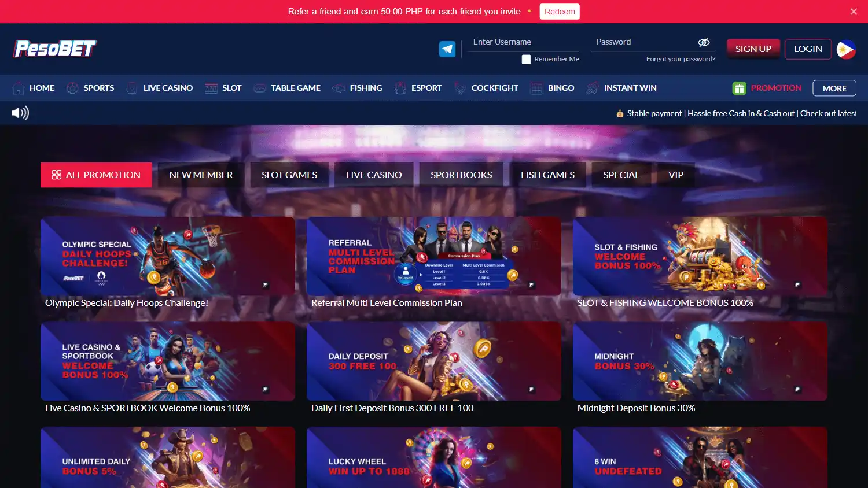Click 'Daily First Deposit Bonus 300 FREE 100' title

(392, 408)
